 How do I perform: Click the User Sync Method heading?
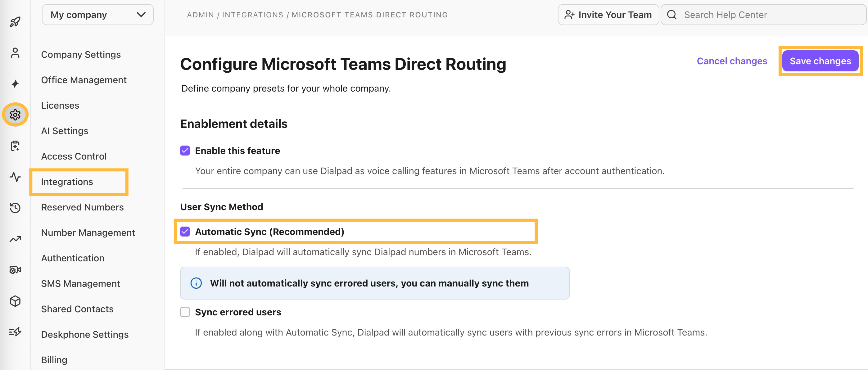coord(221,207)
